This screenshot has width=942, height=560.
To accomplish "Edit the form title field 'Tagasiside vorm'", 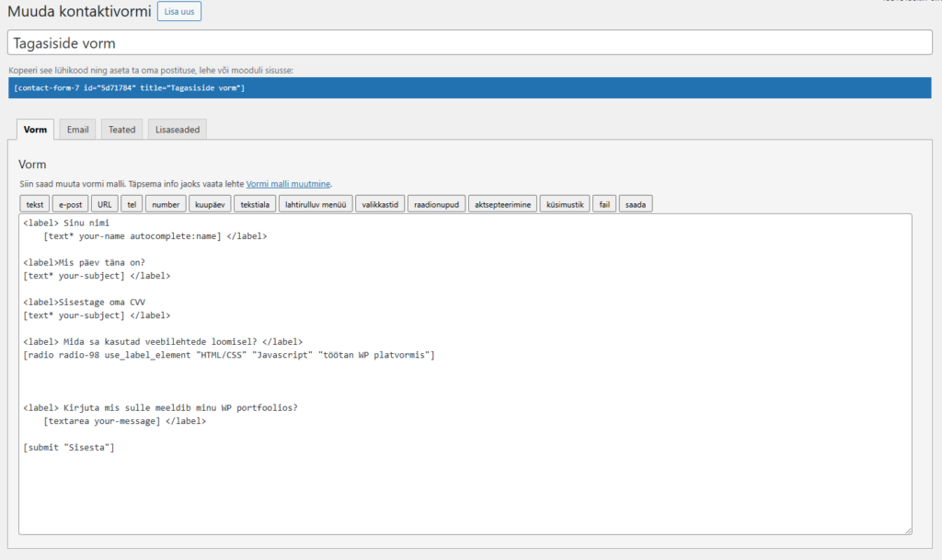I will [469, 43].
